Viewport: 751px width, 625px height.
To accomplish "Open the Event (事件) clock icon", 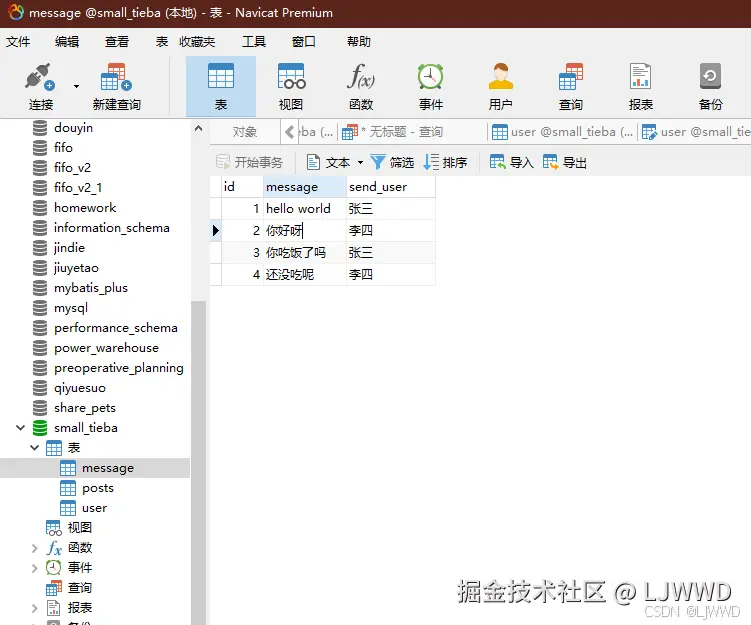I will tap(431, 76).
